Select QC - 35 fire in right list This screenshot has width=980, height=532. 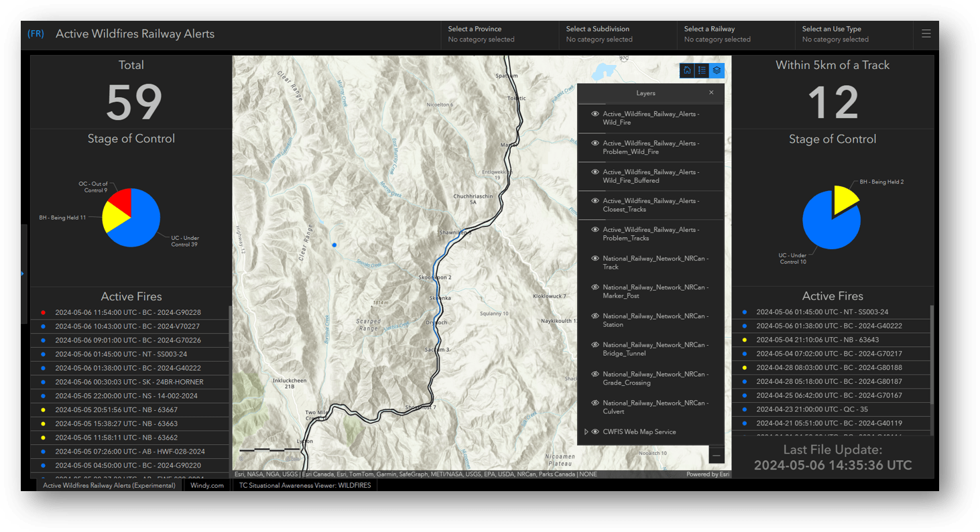tap(831, 409)
